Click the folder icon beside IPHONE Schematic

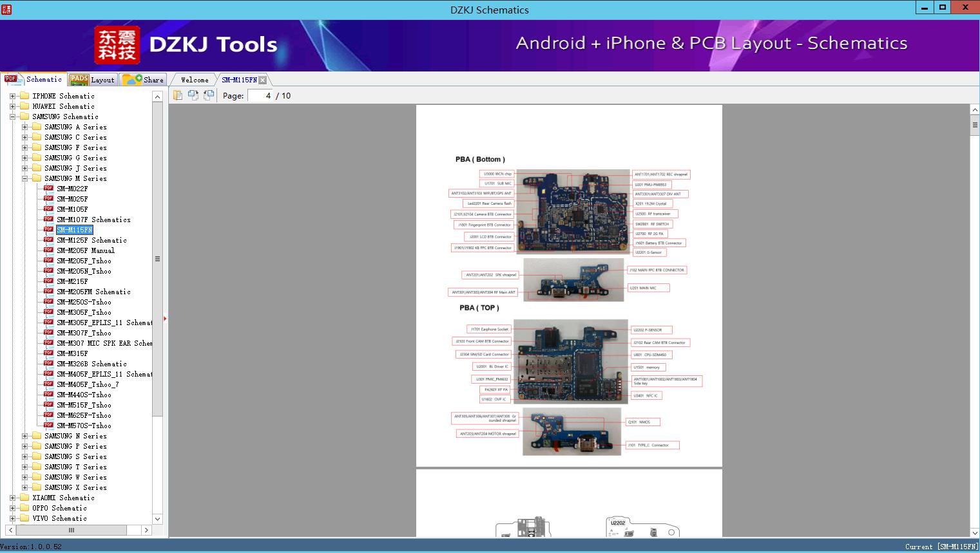(x=24, y=96)
